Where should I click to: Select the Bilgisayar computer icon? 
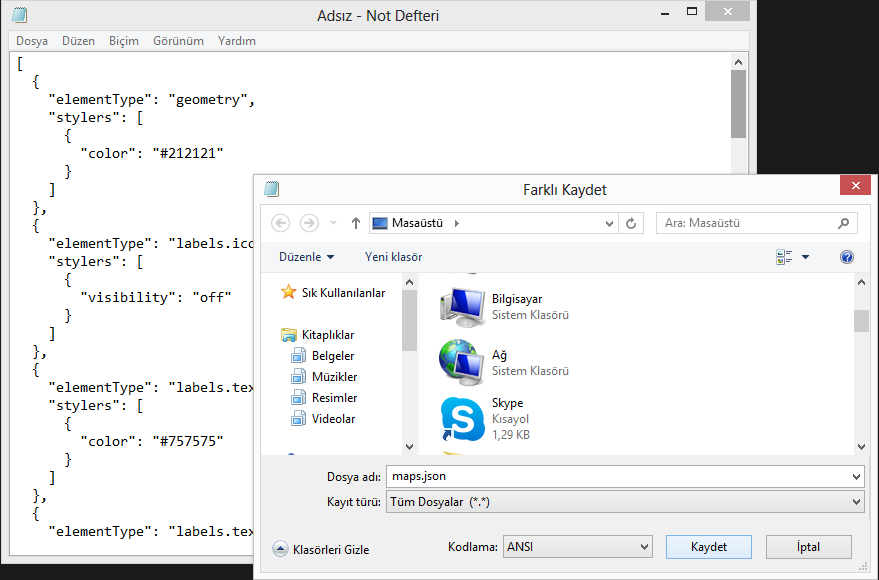click(462, 307)
